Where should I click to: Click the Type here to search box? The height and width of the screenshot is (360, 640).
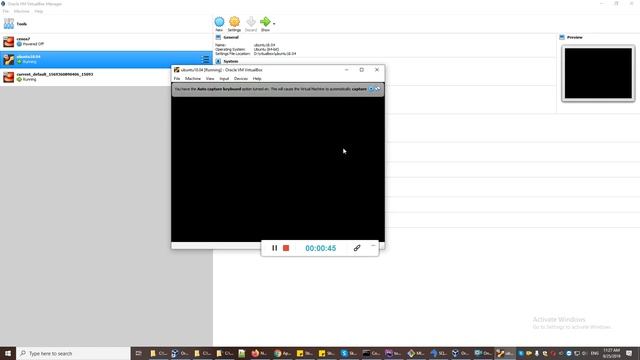click(73, 353)
